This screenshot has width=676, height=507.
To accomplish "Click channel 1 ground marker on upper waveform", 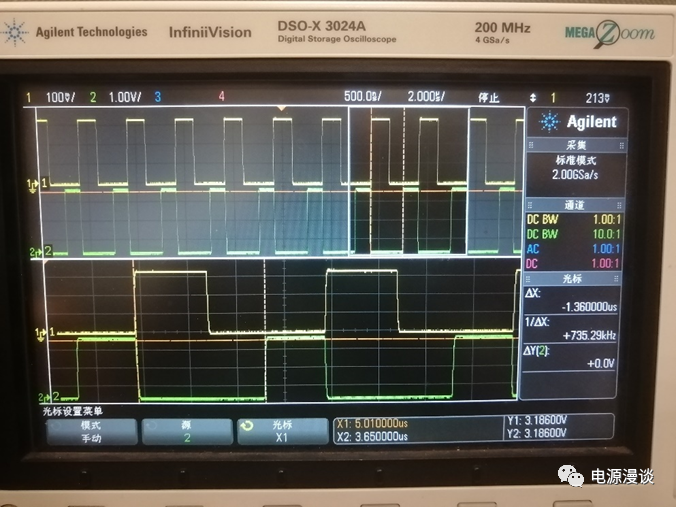I will tap(43, 184).
